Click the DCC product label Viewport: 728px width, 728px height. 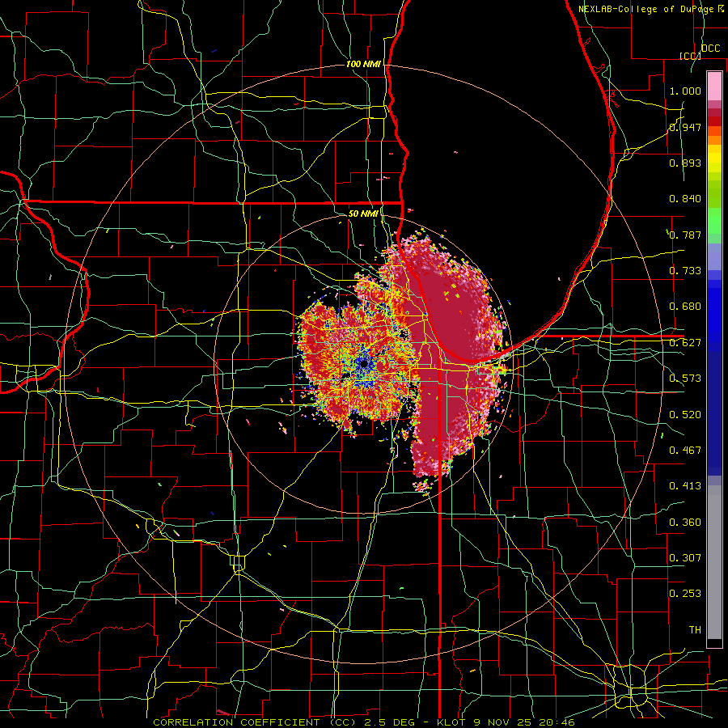click(x=710, y=49)
